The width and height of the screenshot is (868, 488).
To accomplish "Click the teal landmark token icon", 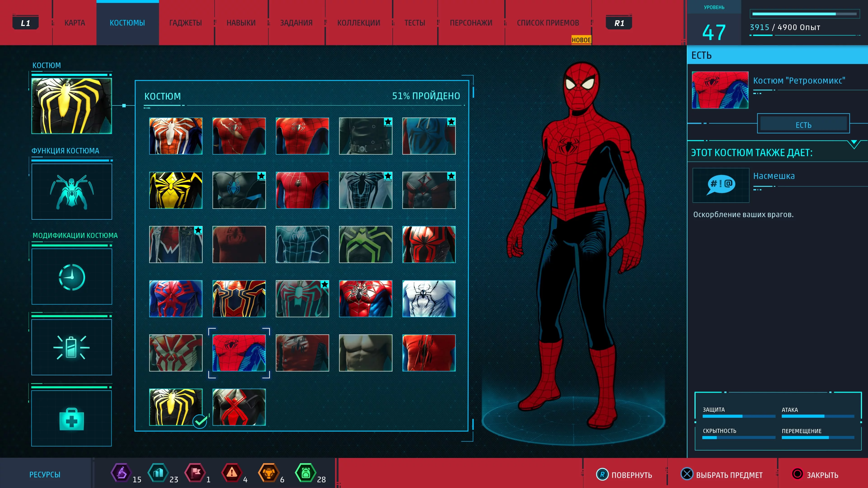I will 158,473.
